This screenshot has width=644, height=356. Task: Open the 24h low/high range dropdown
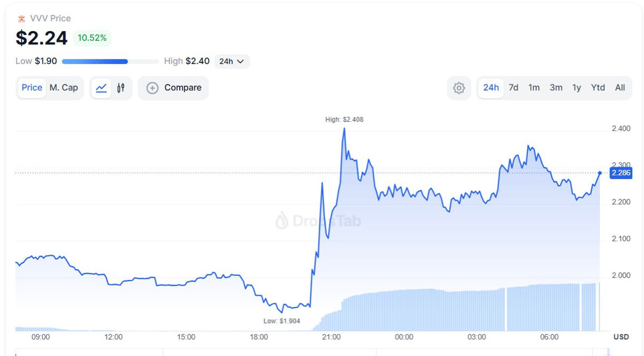[232, 61]
